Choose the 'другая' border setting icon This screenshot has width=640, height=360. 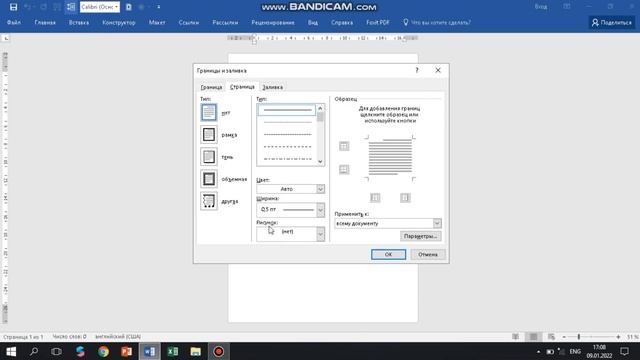pyautogui.click(x=209, y=201)
